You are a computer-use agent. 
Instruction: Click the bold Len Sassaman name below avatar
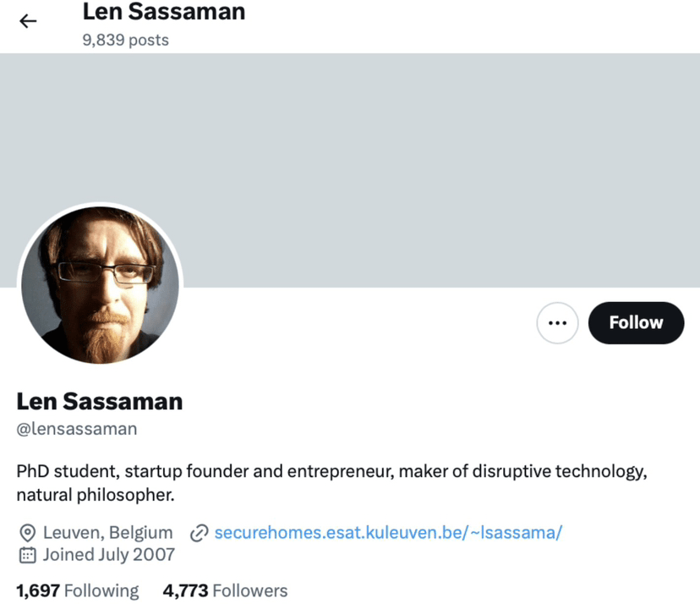tap(100, 400)
